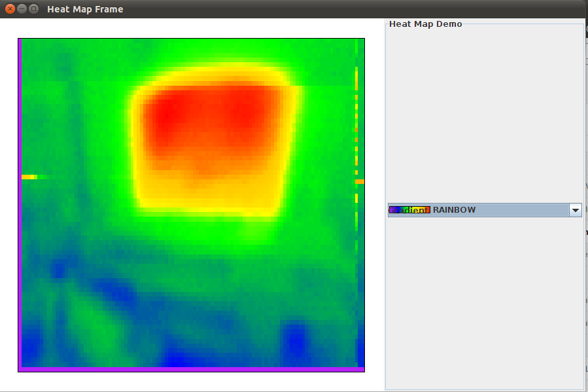Click the orange marker on heat map right edge

(360, 181)
